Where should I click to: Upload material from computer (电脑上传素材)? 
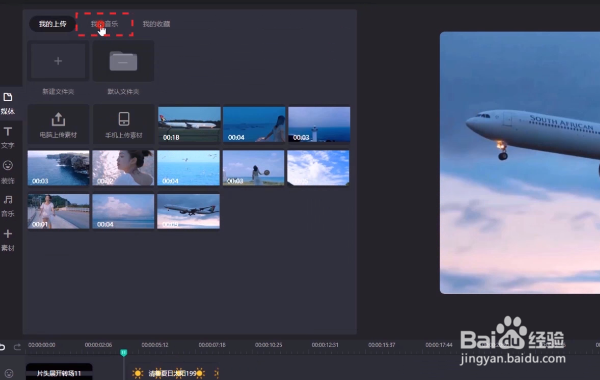[58, 125]
